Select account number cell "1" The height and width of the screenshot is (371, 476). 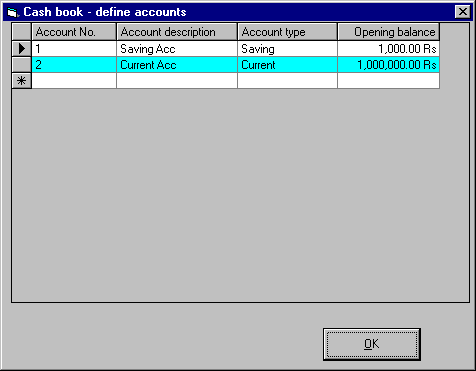point(74,49)
